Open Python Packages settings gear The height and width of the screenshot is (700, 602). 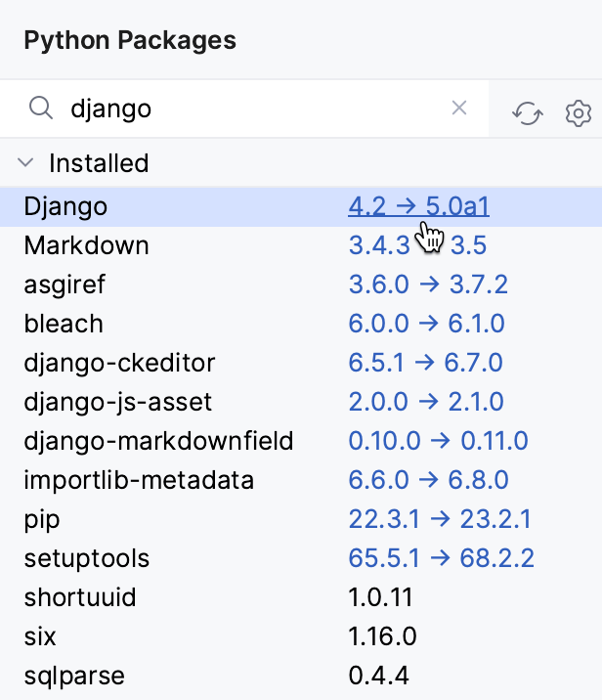tap(579, 114)
